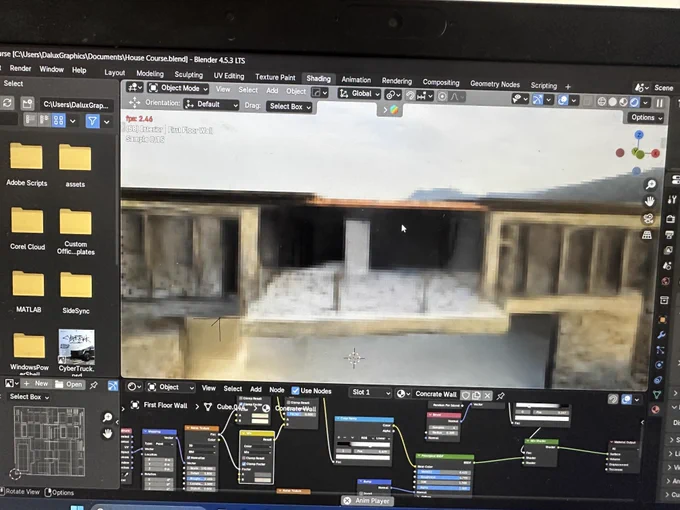
Task: Toggle snapping magnet in viewport header
Action: pyautogui.click(x=410, y=95)
